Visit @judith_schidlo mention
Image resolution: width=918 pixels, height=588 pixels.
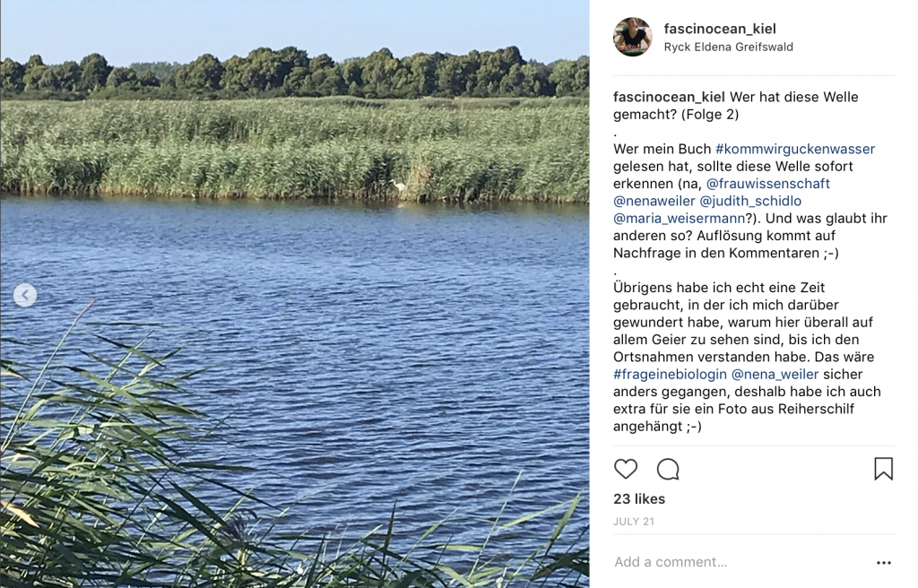(750, 201)
